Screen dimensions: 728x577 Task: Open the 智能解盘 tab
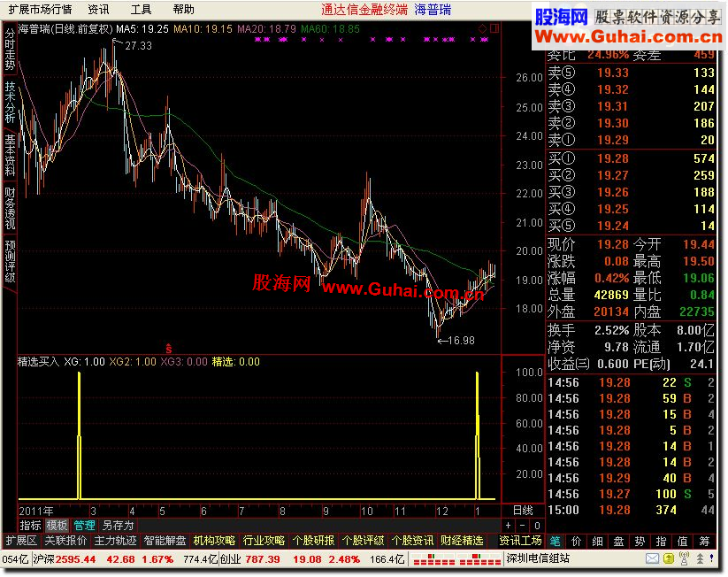pyautogui.click(x=165, y=541)
